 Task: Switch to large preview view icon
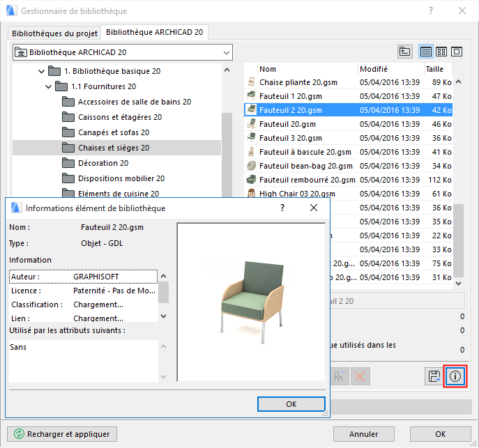point(457,52)
